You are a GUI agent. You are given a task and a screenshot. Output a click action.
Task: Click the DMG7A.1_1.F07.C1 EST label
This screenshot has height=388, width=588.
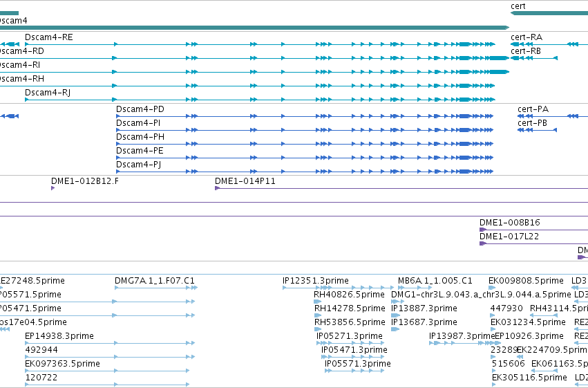coord(155,281)
